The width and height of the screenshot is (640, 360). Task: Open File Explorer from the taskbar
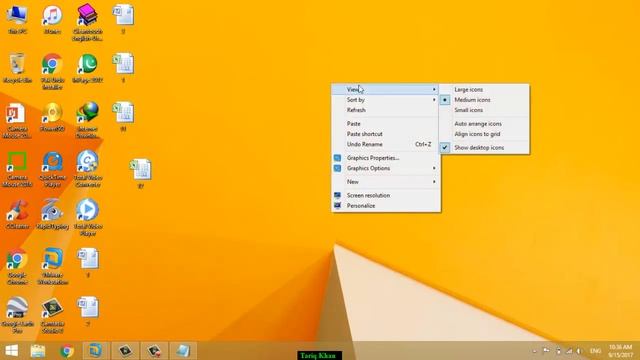(38, 351)
